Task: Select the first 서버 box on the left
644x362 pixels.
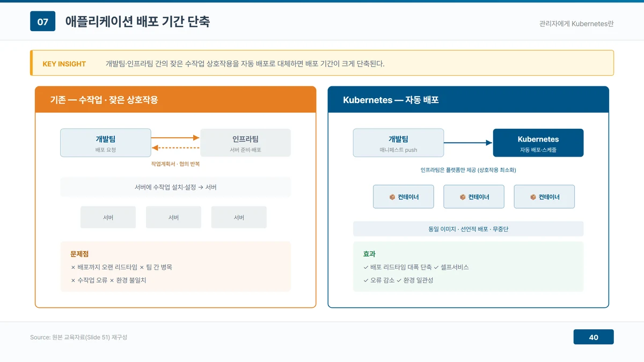Action: click(x=108, y=217)
